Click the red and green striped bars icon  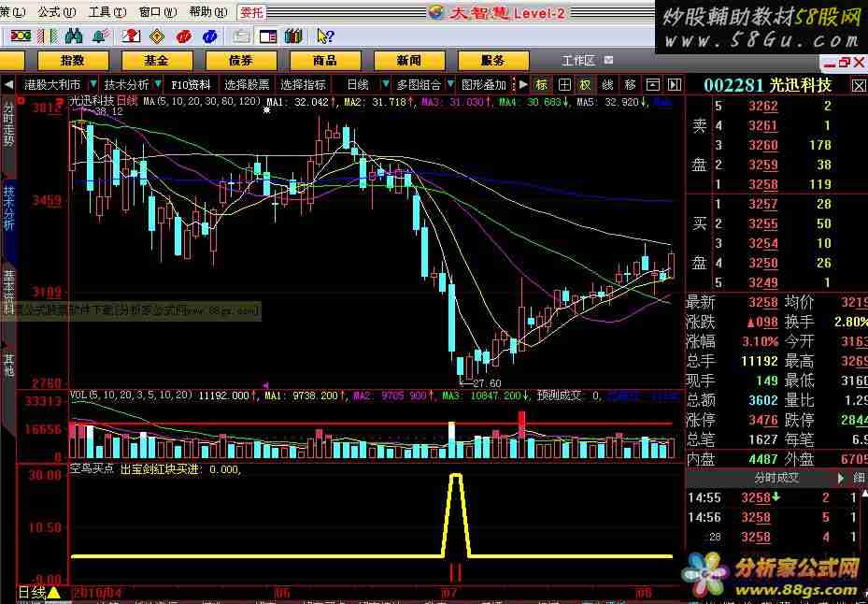point(48,36)
